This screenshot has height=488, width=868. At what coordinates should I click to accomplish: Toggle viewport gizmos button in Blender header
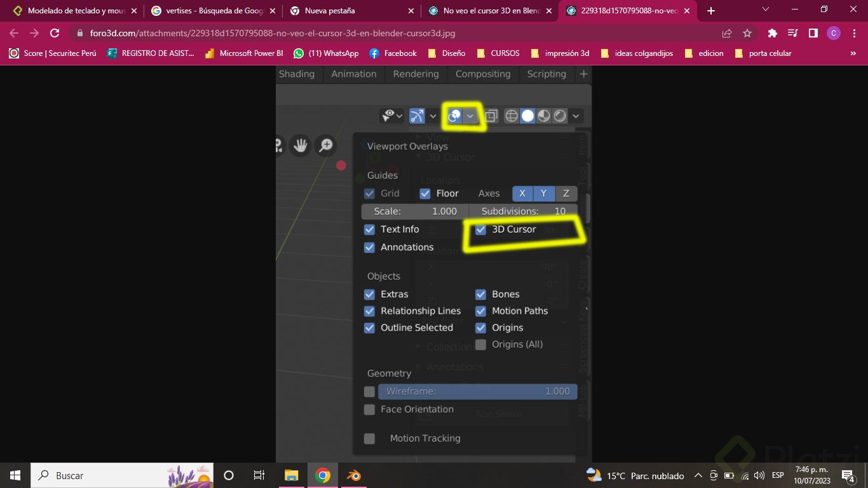417,116
